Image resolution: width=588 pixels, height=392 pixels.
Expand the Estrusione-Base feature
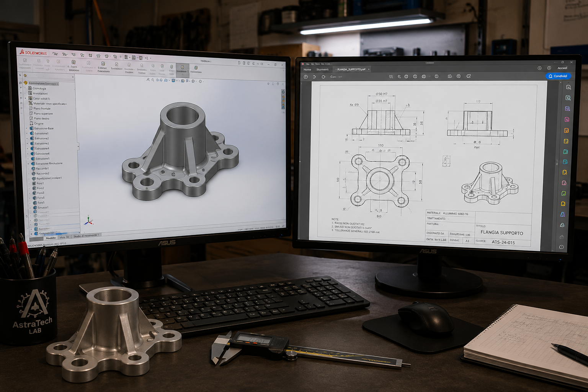click(x=27, y=129)
